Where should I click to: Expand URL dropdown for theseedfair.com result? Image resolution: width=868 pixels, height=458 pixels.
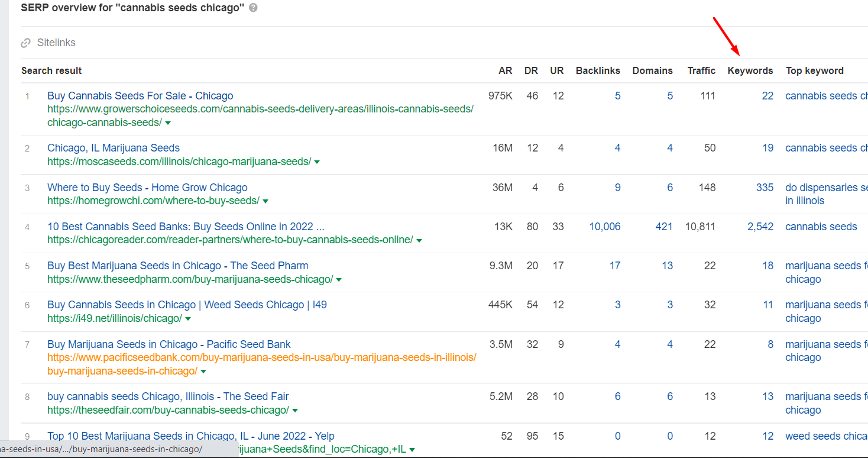point(295,411)
